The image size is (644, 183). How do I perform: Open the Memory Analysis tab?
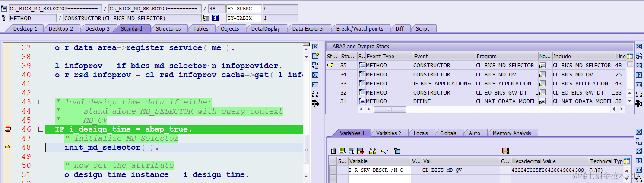[512, 133]
